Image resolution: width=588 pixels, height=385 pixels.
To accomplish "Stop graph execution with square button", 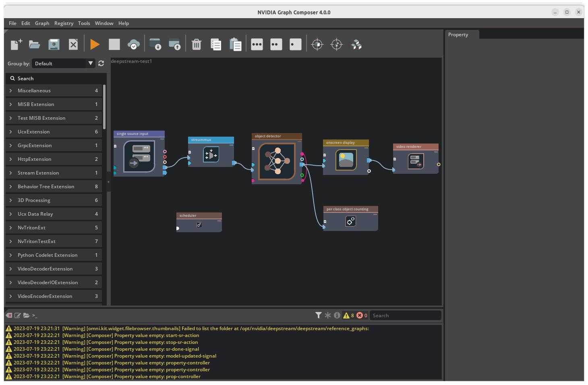I will click(x=114, y=44).
